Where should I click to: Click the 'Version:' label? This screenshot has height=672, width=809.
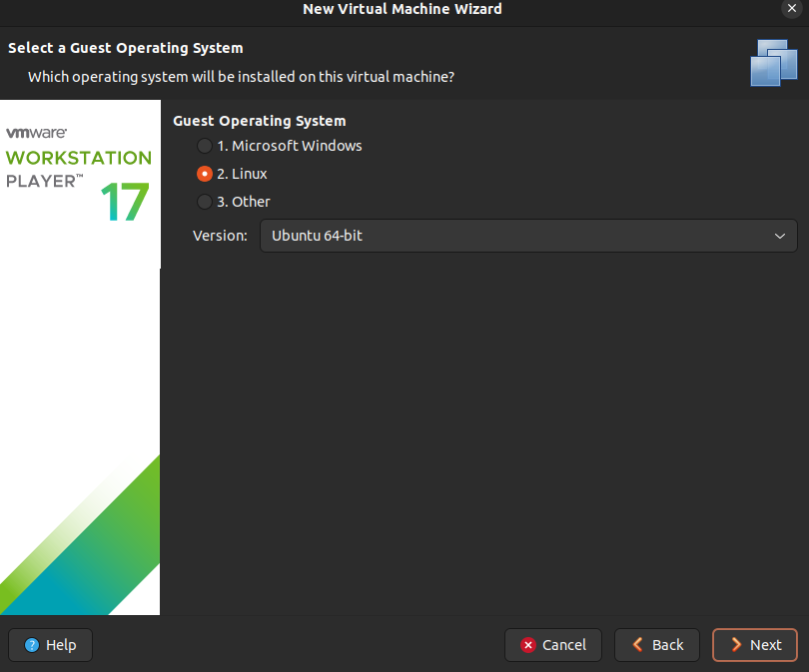220,236
